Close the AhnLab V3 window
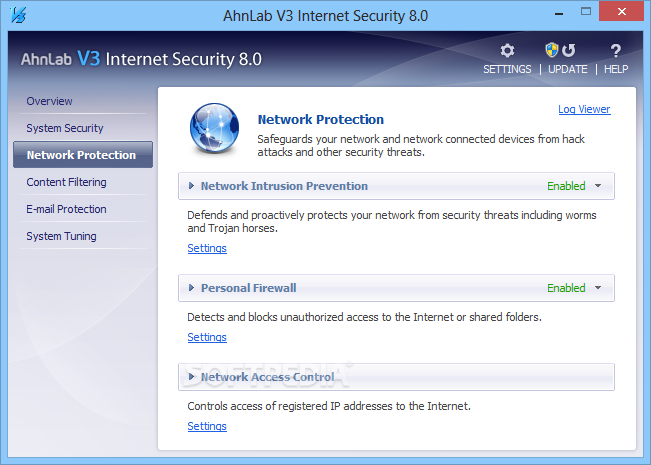Viewport: 651px width, 465px height. pos(622,12)
